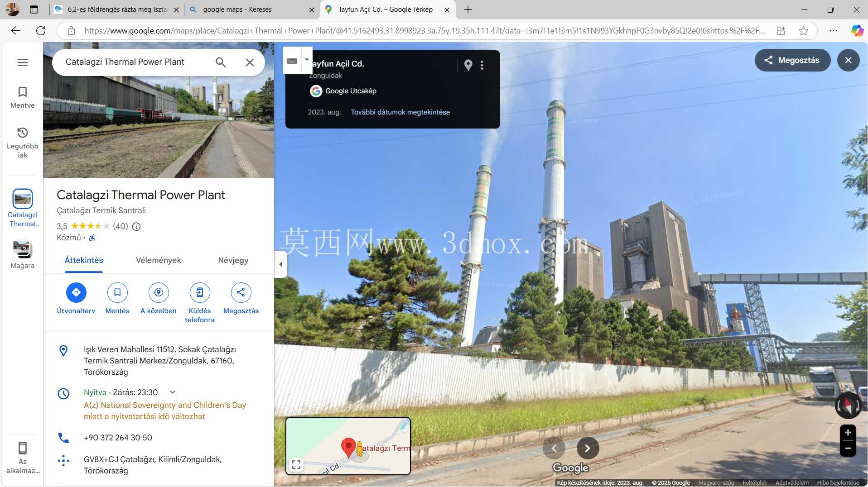Expand the opening hours chevron
The image size is (868, 487).
tap(173, 392)
